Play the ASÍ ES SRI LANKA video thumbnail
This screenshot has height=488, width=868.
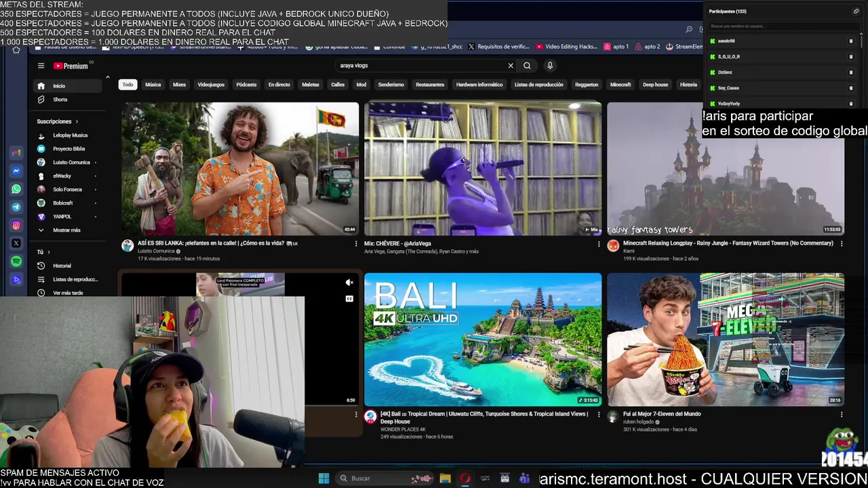(240, 169)
